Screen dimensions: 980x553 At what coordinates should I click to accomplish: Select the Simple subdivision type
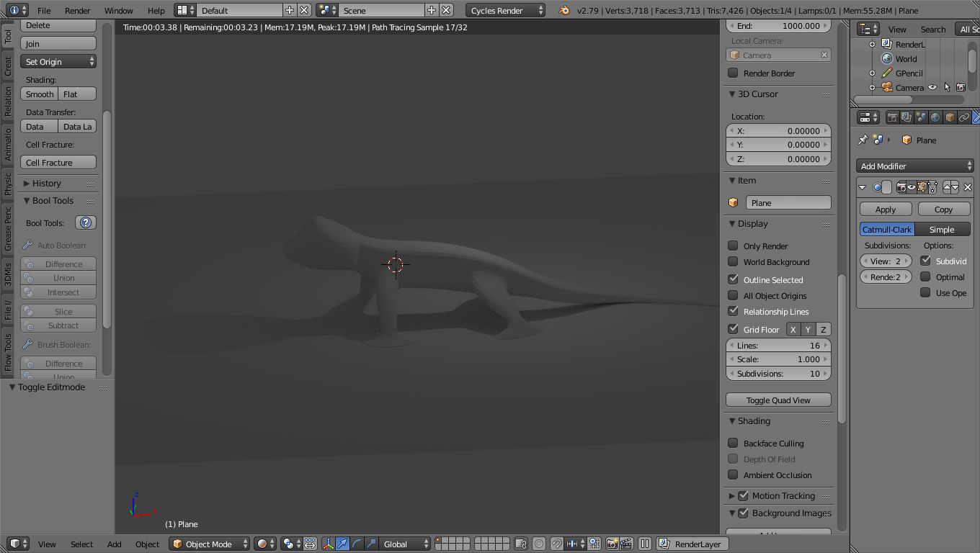coord(942,229)
